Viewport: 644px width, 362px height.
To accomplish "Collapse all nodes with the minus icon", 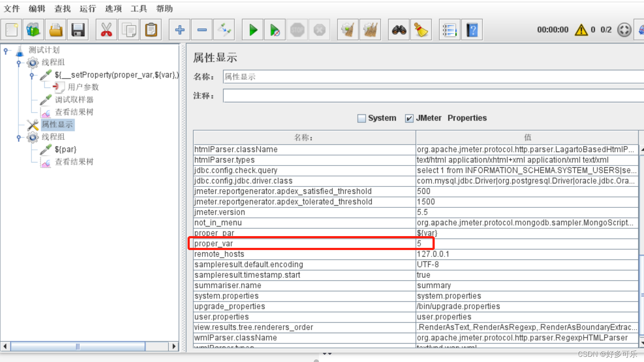I will click(x=202, y=30).
